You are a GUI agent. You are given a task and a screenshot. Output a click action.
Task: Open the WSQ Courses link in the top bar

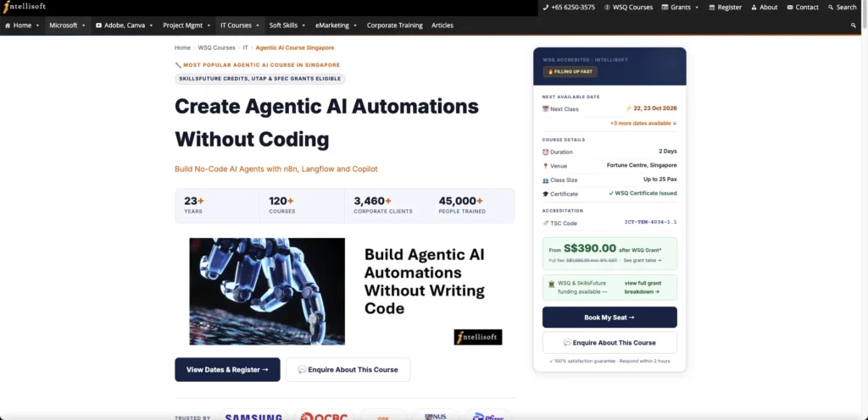628,7
